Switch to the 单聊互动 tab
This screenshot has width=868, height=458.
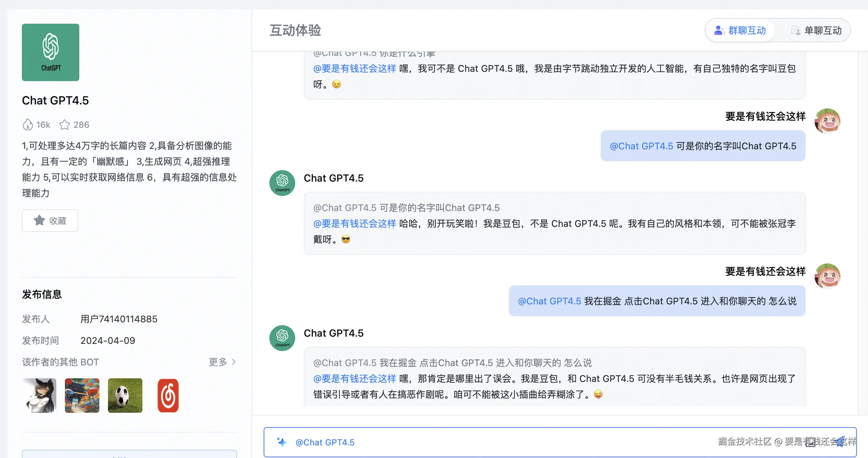822,31
